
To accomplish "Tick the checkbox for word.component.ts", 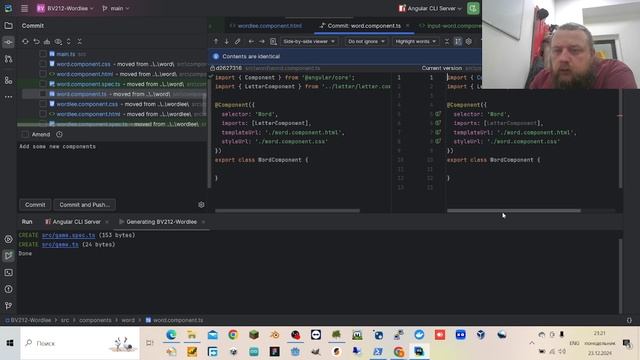I will [x=43, y=94].
